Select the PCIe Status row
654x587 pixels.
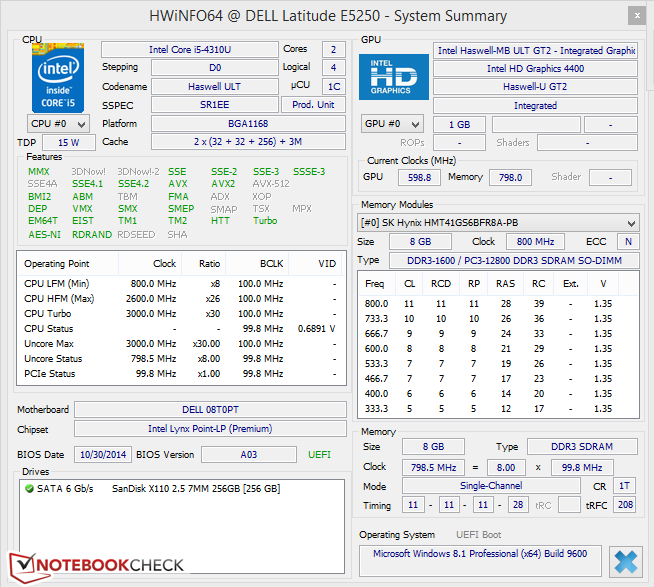[181, 374]
